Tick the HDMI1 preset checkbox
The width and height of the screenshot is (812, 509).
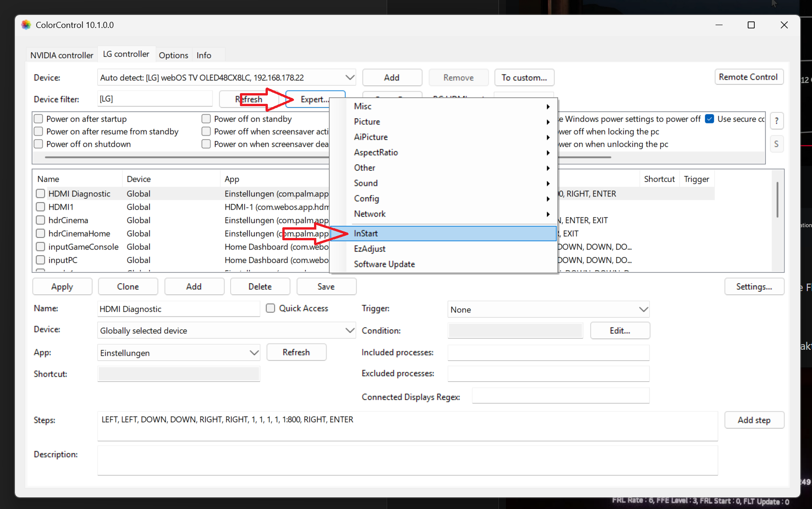click(x=41, y=207)
